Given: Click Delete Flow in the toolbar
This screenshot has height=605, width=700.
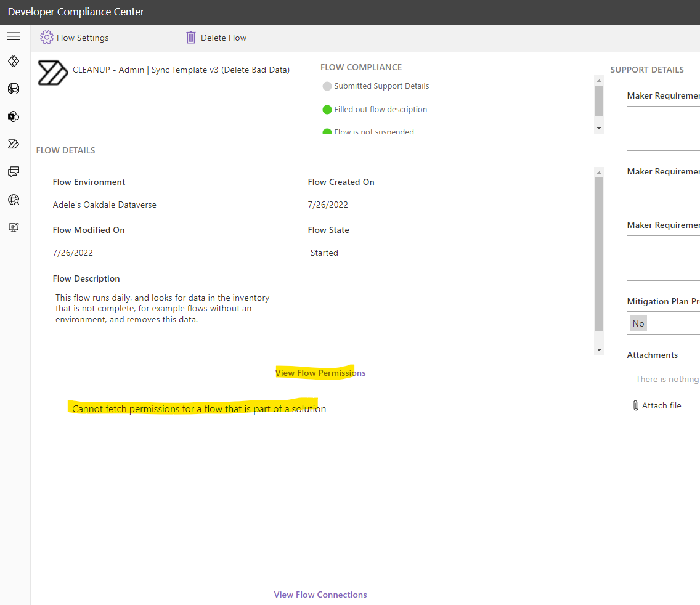Looking at the screenshot, I should point(216,38).
